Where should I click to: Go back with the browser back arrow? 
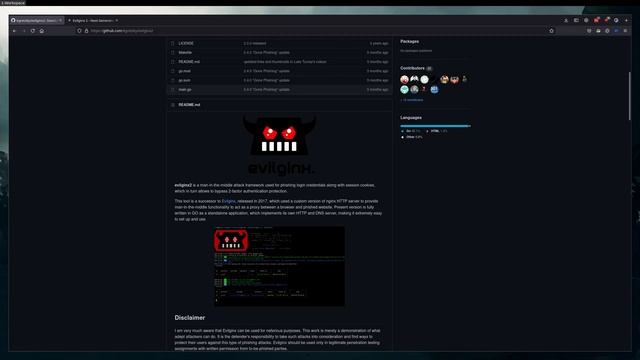[15, 31]
